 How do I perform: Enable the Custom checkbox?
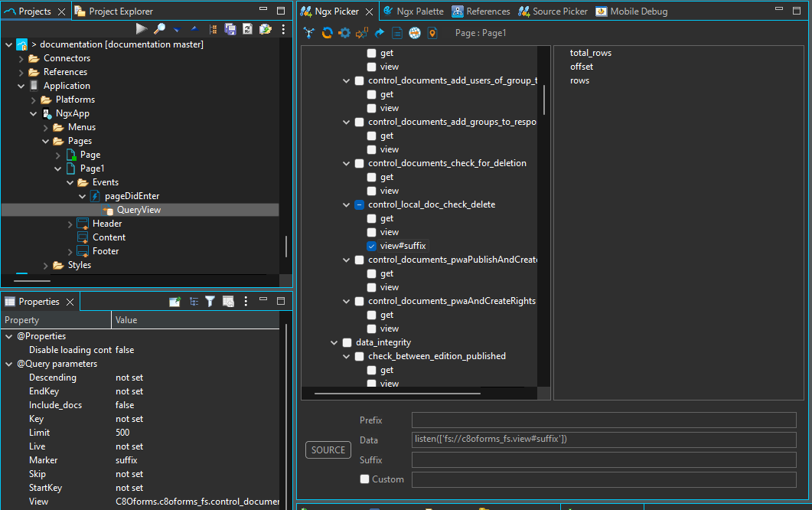[365, 479]
